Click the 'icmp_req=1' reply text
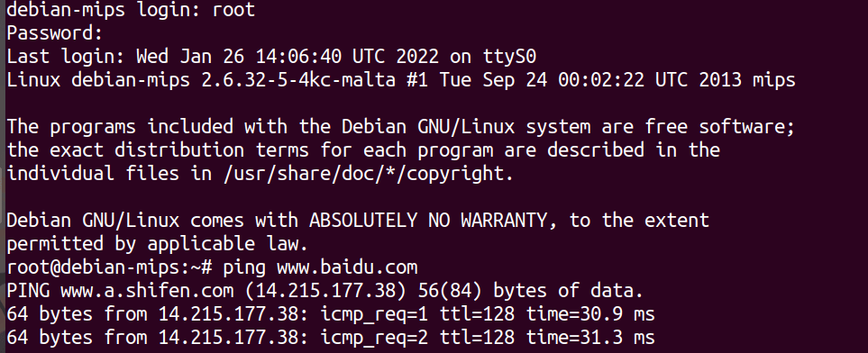 coord(374,315)
